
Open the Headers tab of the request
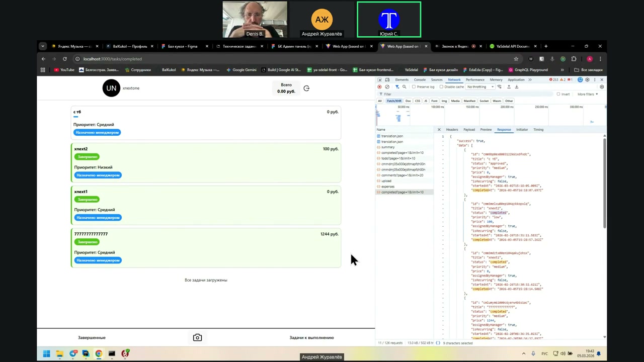[x=452, y=130]
